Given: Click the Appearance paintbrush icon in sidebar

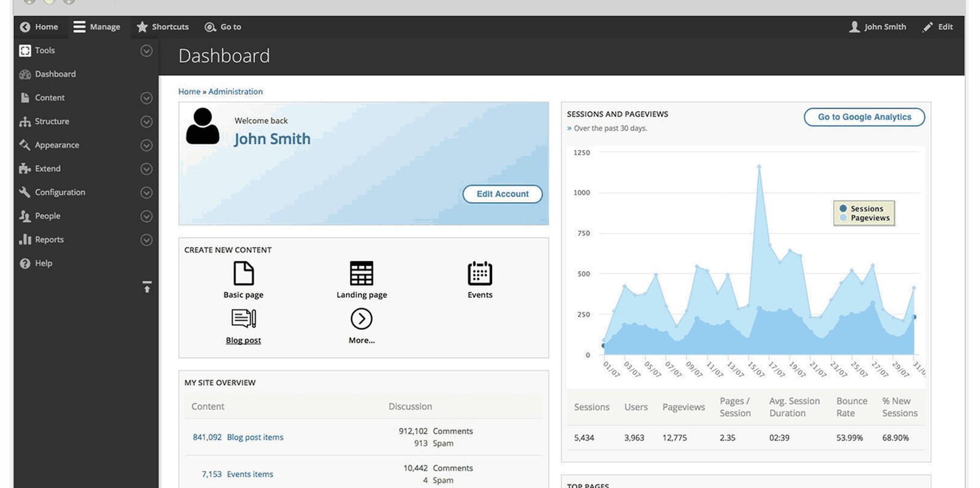Looking at the screenshot, I should (24, 145).
